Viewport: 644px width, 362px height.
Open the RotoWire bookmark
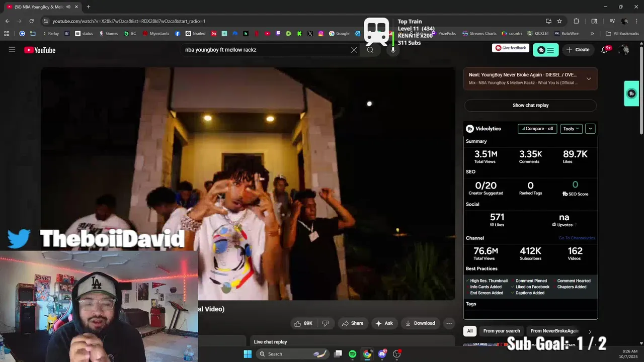(567, 34)
